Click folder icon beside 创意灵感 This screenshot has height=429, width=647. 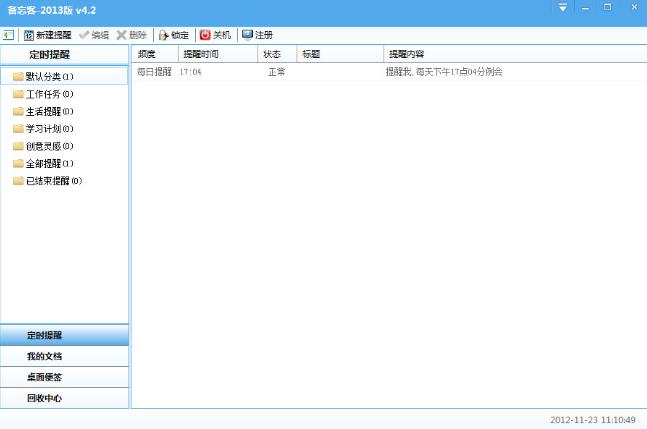click(x=18, y=146)
